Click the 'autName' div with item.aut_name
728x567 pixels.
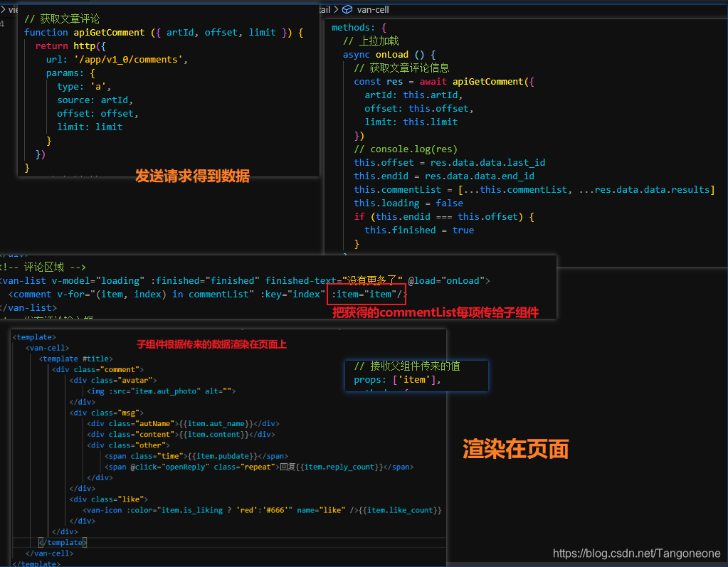click(183, 423)
